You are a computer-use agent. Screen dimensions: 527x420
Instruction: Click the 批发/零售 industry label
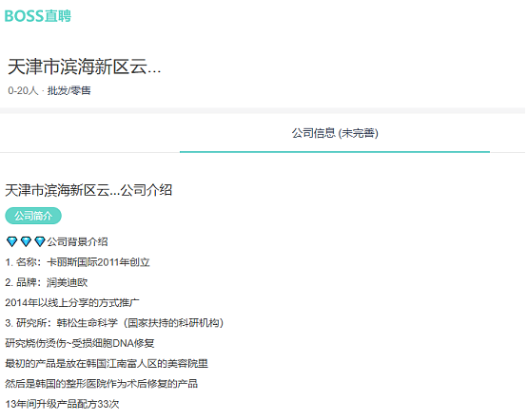click(68, 90)
